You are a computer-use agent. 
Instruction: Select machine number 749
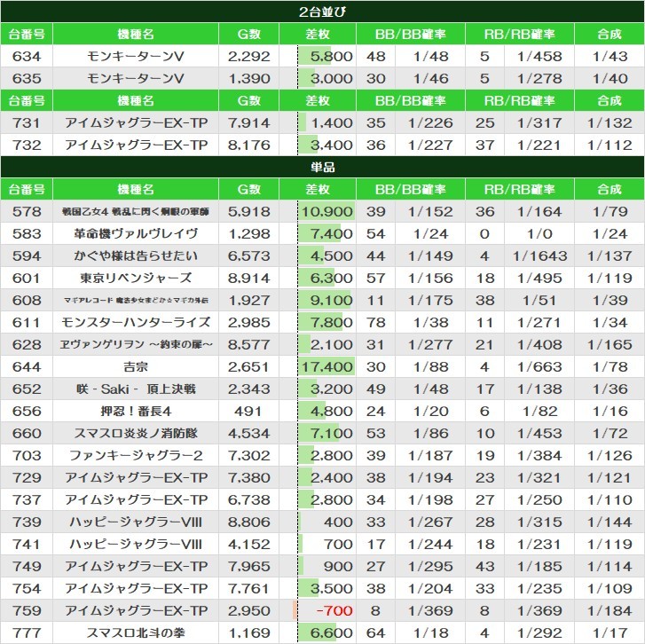pyautogui.click(x=27, y=566)
